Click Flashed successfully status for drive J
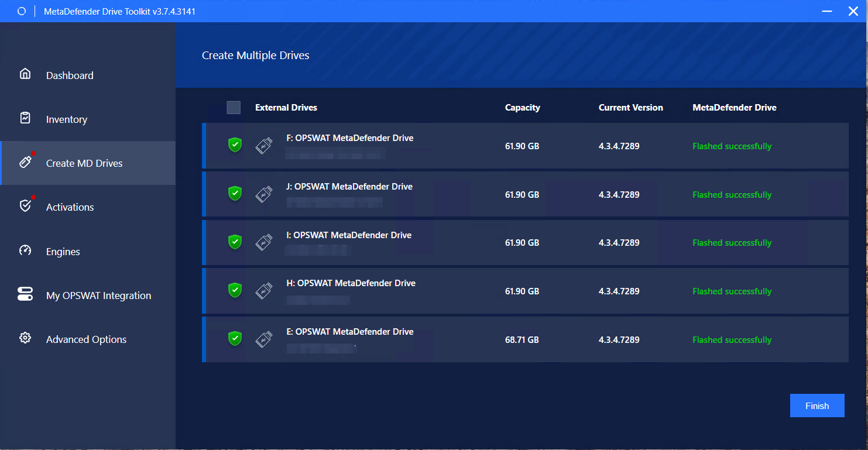 (732, 195)
